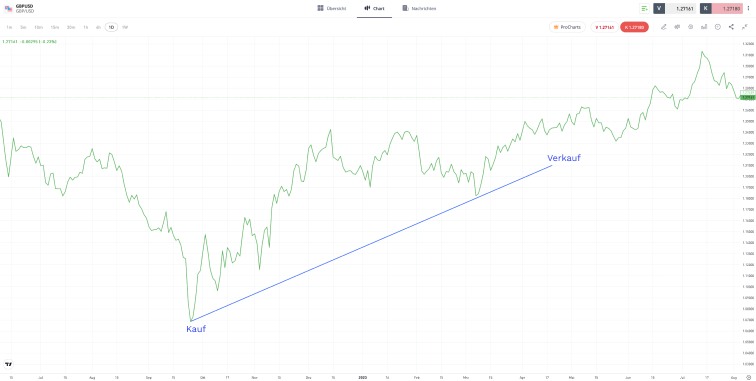Open the Nachrichten tab
Viewport: 756px width, 381px height.
pos(419,8)
